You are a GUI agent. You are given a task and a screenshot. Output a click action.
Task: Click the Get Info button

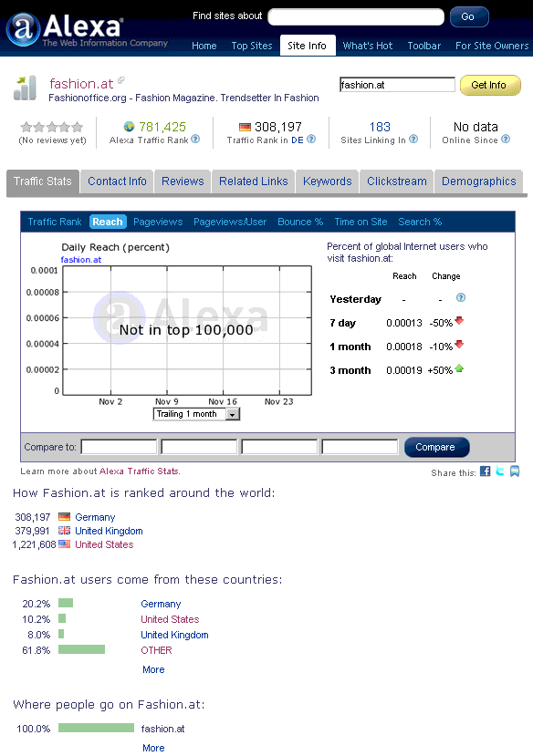[x=490, y=85]
